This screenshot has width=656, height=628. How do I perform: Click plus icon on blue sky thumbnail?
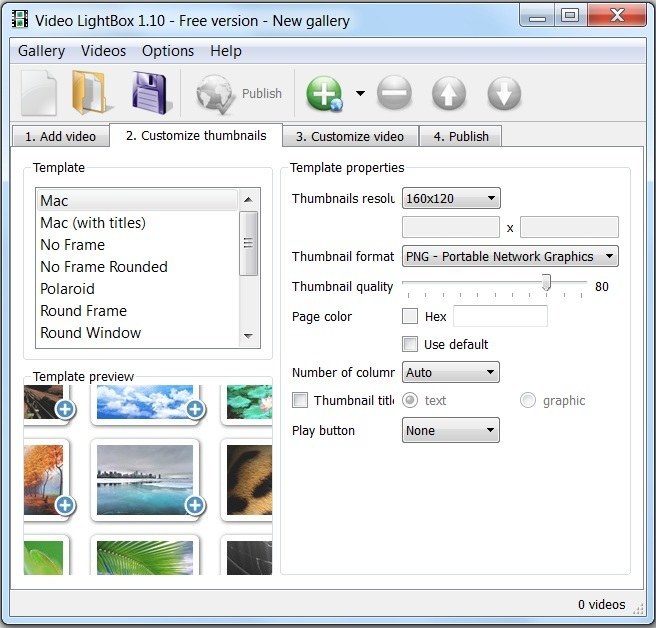tap(195, 409)
